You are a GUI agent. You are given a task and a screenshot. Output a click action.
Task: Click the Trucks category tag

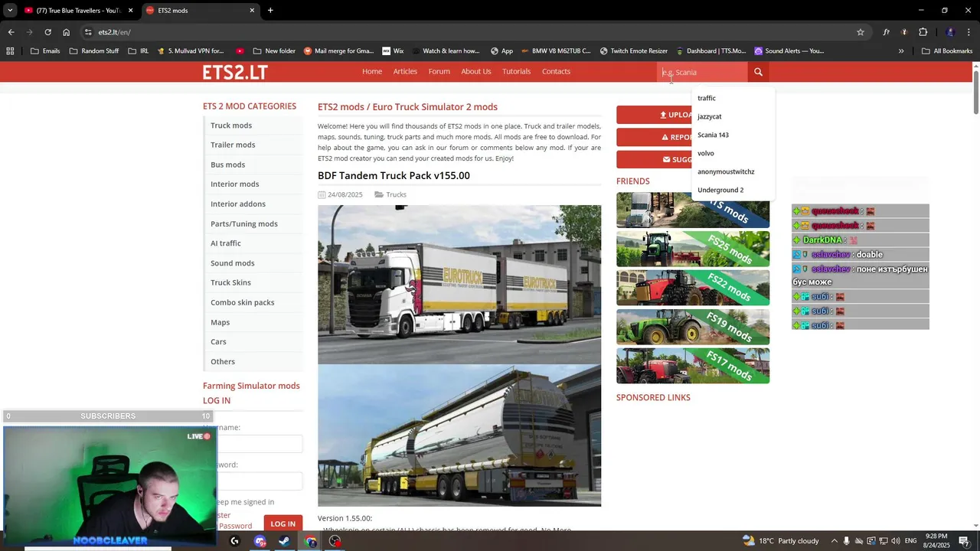click(396, 194)
